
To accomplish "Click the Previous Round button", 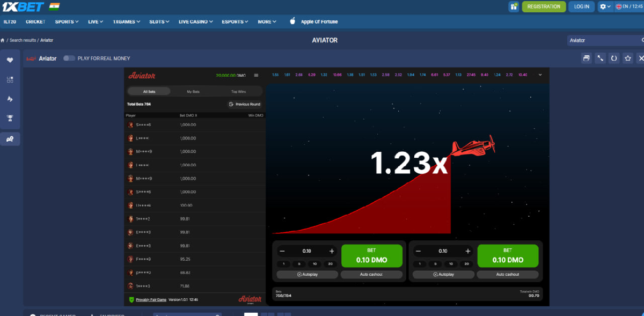I will point(244,104).
